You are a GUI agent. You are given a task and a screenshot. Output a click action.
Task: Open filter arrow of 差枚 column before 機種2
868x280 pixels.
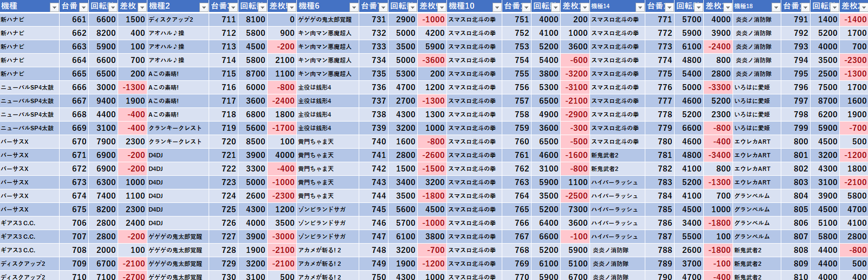click(x=142, y=7)
